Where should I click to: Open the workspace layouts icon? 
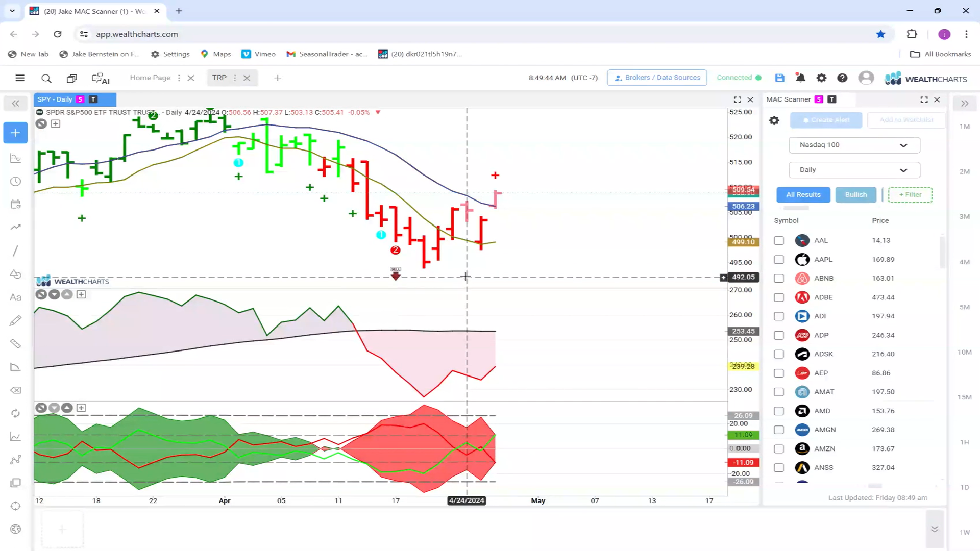click(72, 78)
